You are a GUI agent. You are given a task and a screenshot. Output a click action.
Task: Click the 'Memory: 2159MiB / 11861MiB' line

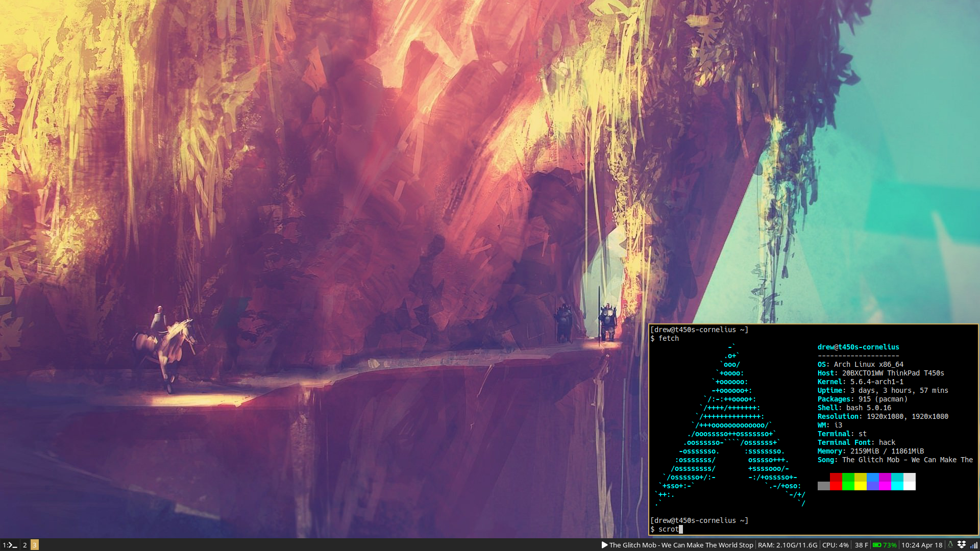click(x=870, y=451)
